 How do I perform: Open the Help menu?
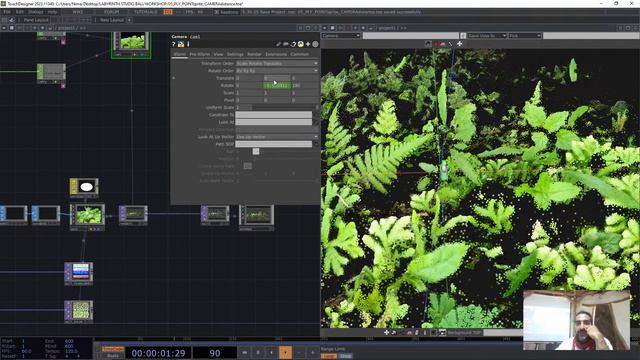[52, 12]
